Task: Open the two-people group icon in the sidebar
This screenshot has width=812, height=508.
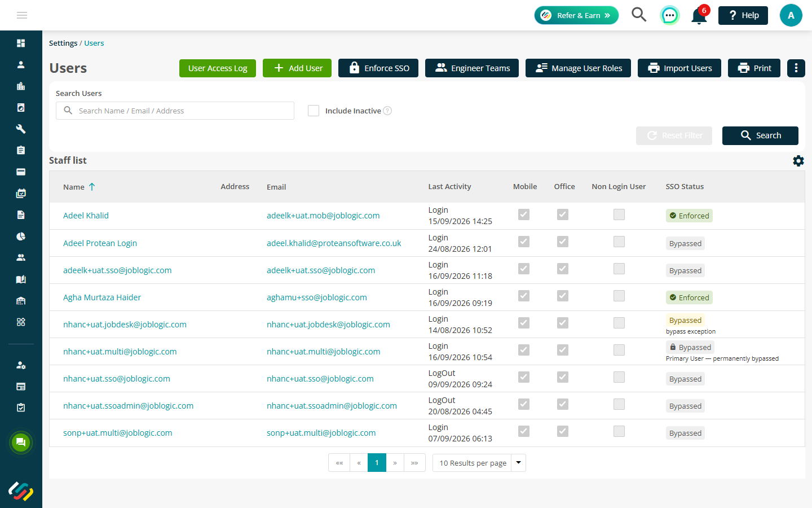Action: [21, 257]
